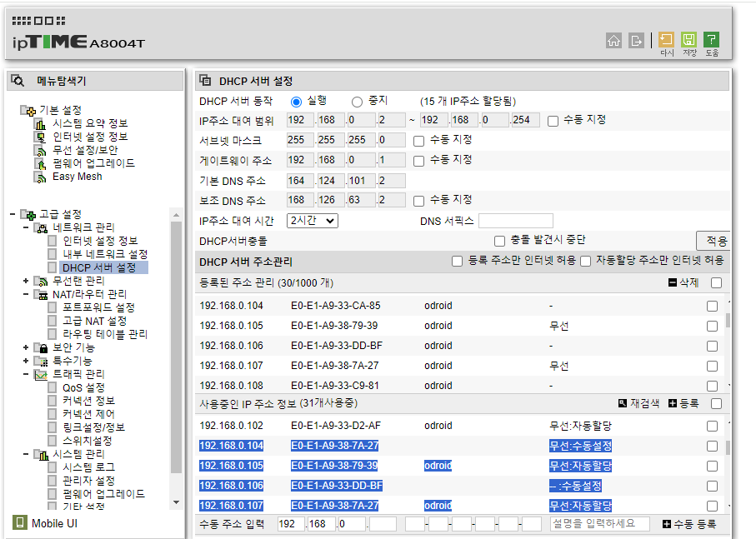Click the menu tree scroll down arrow
This screenshot has width=756, height=539.
pyautogui.click(x=176, y=502)
